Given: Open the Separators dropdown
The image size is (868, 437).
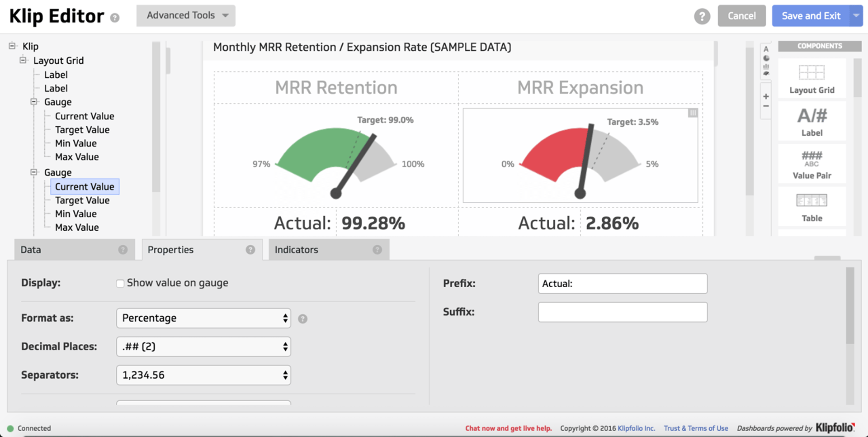Looking at the screenshot, I should point(203,375).
